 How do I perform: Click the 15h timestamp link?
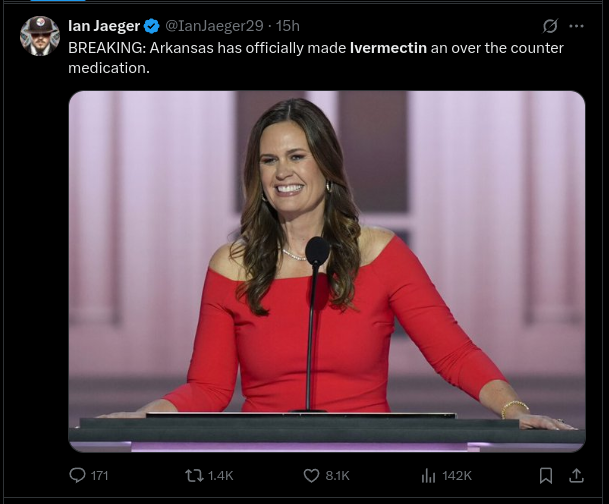288,26
